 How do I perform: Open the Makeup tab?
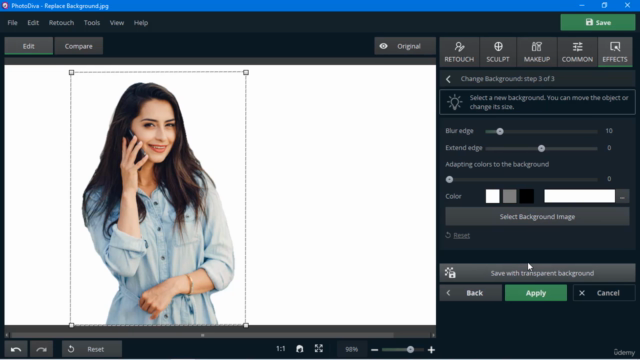537,52
